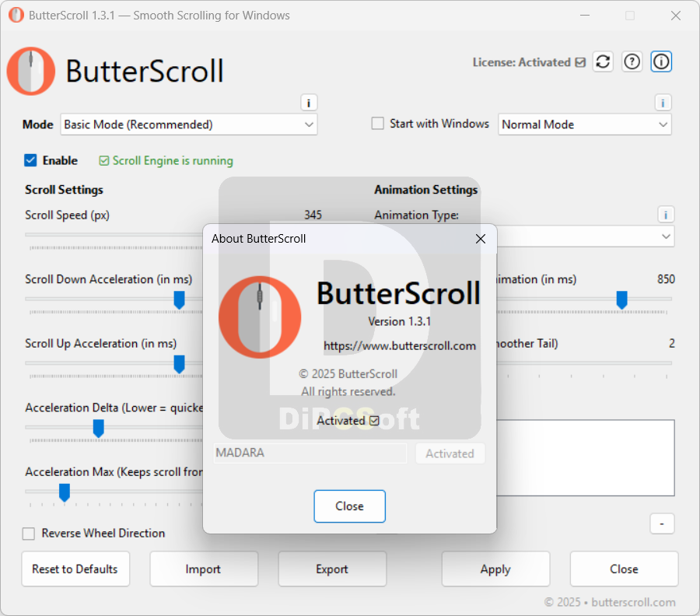Click the refresh license icon

(x=603, y=61)
